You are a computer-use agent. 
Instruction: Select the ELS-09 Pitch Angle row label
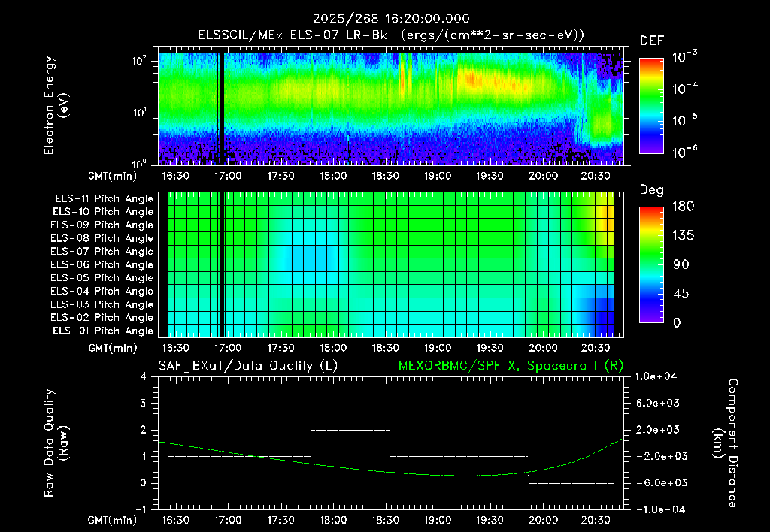[102, 225]
